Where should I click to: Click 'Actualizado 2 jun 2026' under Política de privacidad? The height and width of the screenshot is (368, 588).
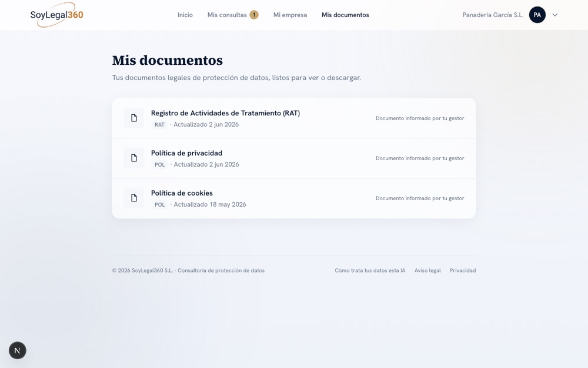tap(206, 164)
